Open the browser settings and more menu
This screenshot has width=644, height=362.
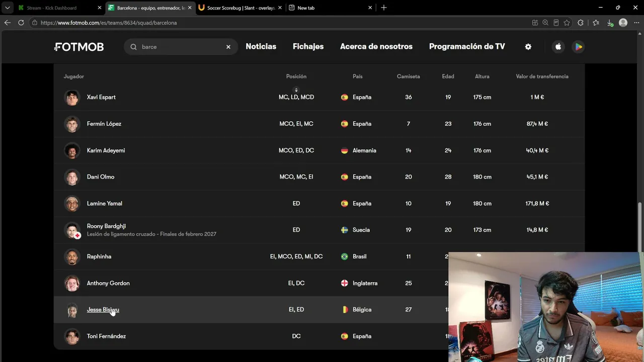click(637, 23)
